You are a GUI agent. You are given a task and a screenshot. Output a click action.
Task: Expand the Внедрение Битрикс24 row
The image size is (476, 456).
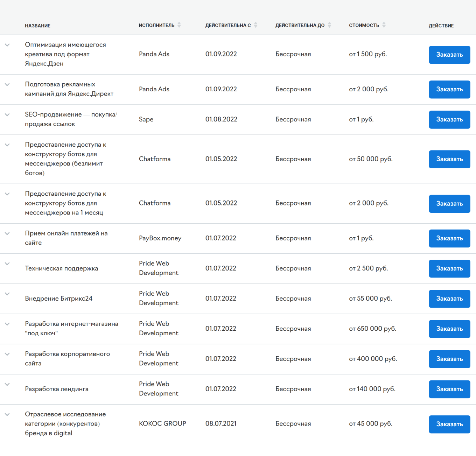coord(7,294)
